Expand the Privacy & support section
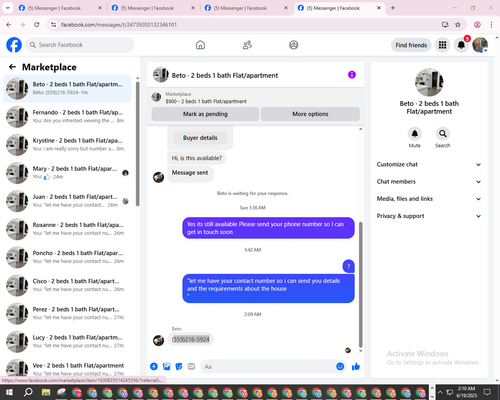The image size is (500, 400). [429, 216]
